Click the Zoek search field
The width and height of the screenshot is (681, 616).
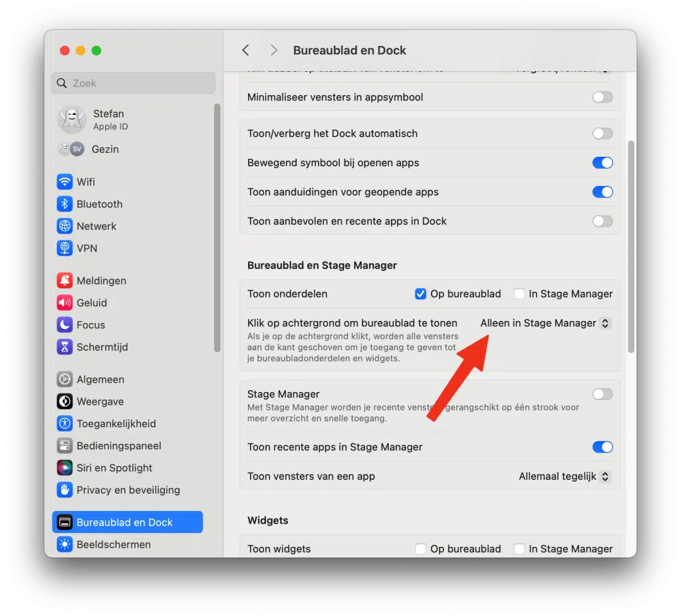point(133,83)
